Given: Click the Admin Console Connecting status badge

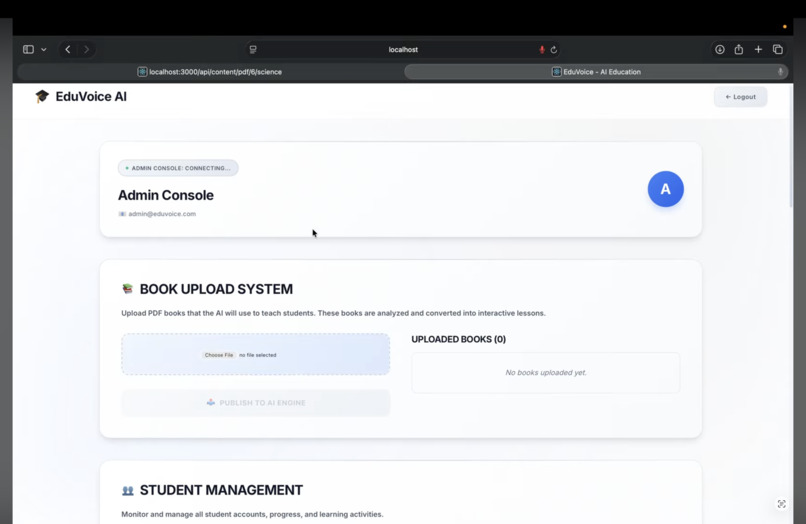Looking at the screenshot, I should [178, 168].
